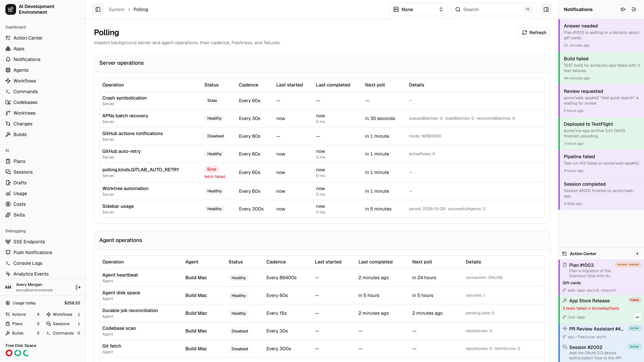Screen dimensions: 644x362
Task: Open Action Center in the sidebar
Action: (43, 38)
